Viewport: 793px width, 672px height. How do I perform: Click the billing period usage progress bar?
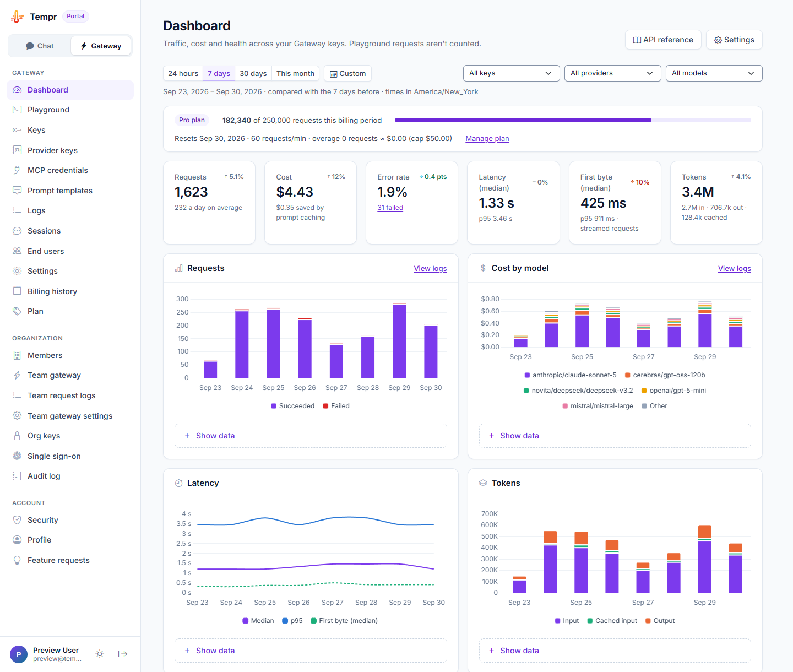point(573,120)
